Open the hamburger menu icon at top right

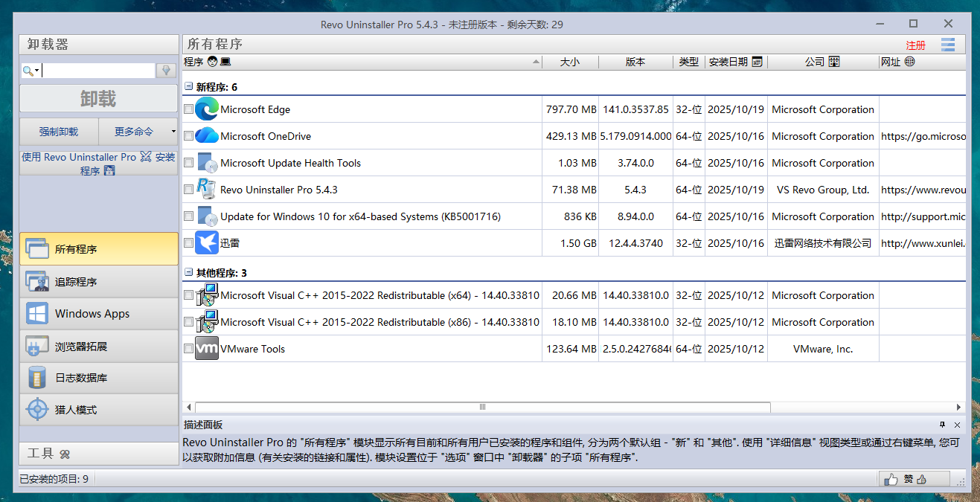tap(947, 45)
